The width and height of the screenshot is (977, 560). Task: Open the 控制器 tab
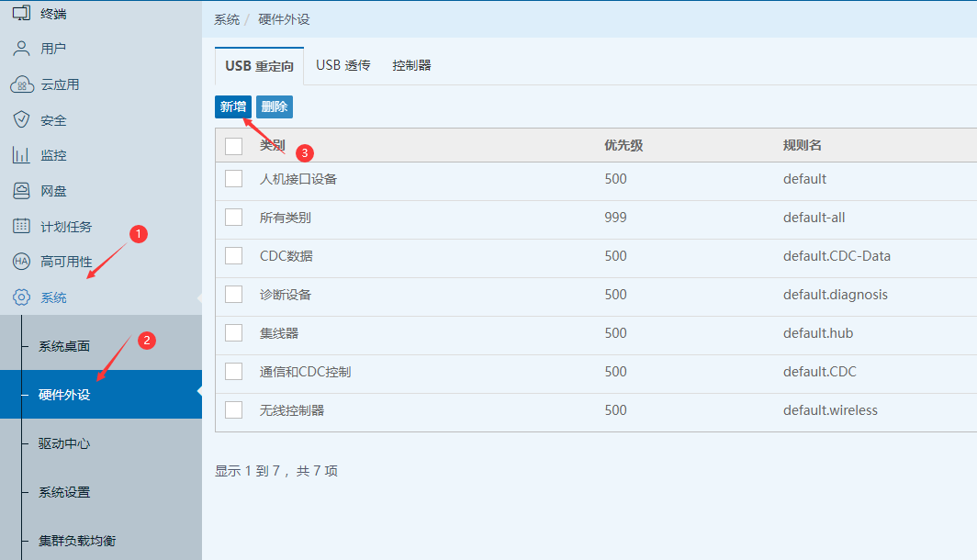411,66
